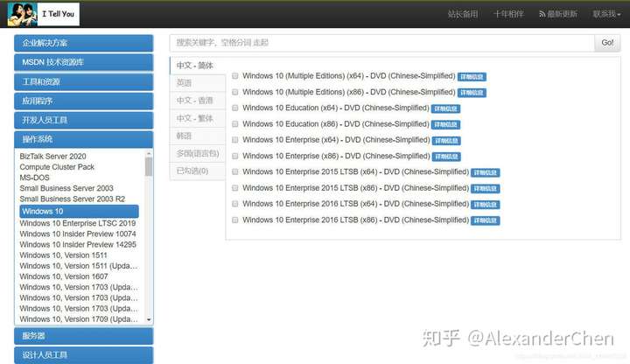The width and height of the screenshot is (630, 364).
Task: Expand the MSDN 技术资源库 category
Action: click(84, 62)
